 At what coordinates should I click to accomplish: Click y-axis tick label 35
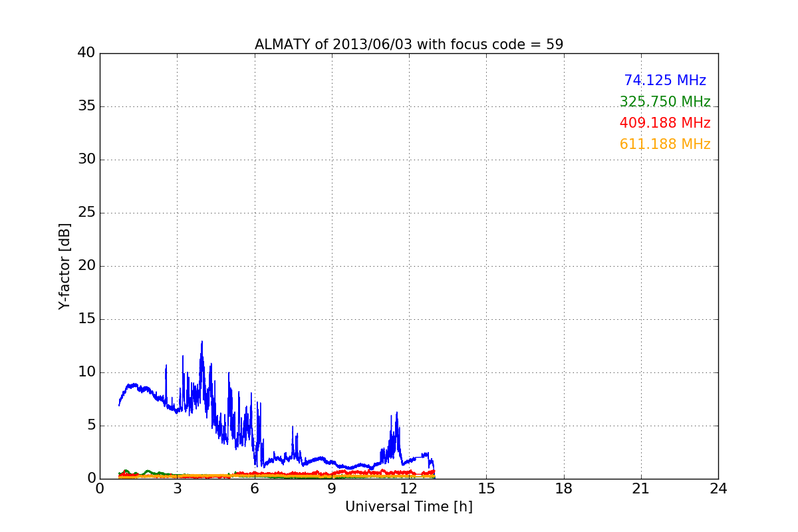86,106
